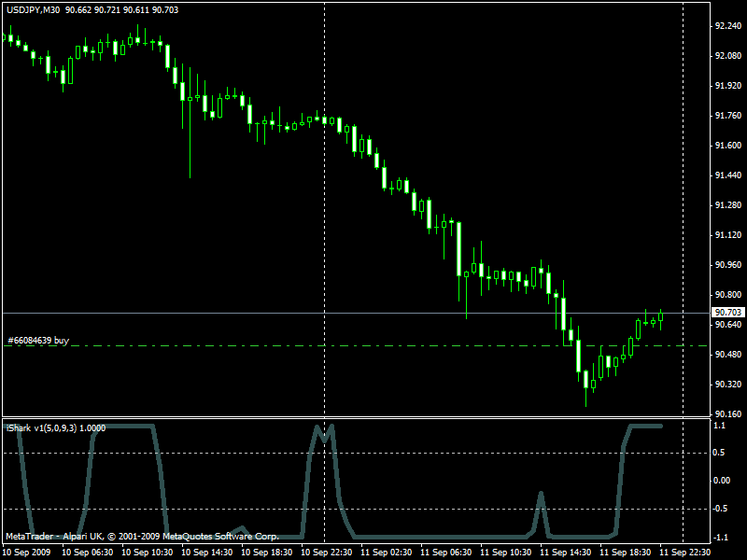Click price scale value 90.320
Screen dimensions: 747x560
728,385
